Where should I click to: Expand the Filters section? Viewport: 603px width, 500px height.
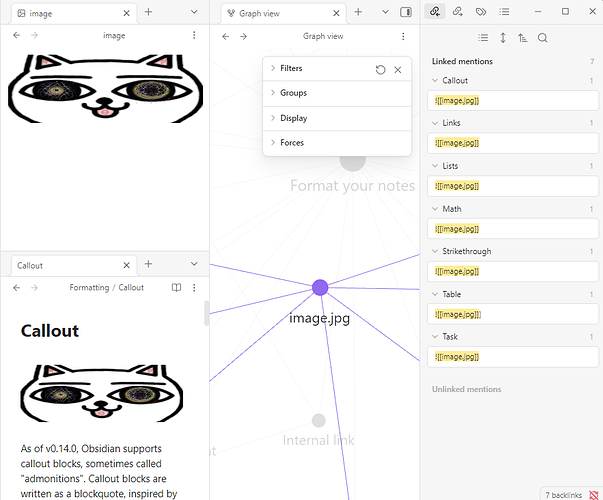291,68
